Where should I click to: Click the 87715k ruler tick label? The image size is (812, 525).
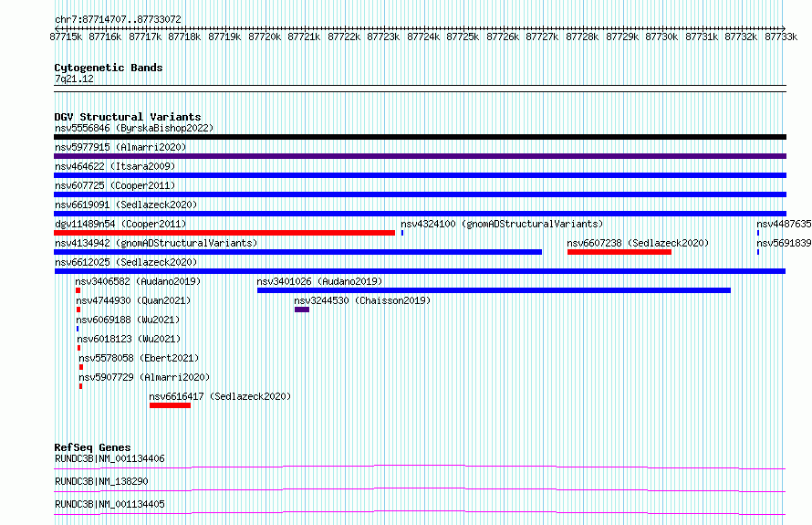[x=66, y=37]
